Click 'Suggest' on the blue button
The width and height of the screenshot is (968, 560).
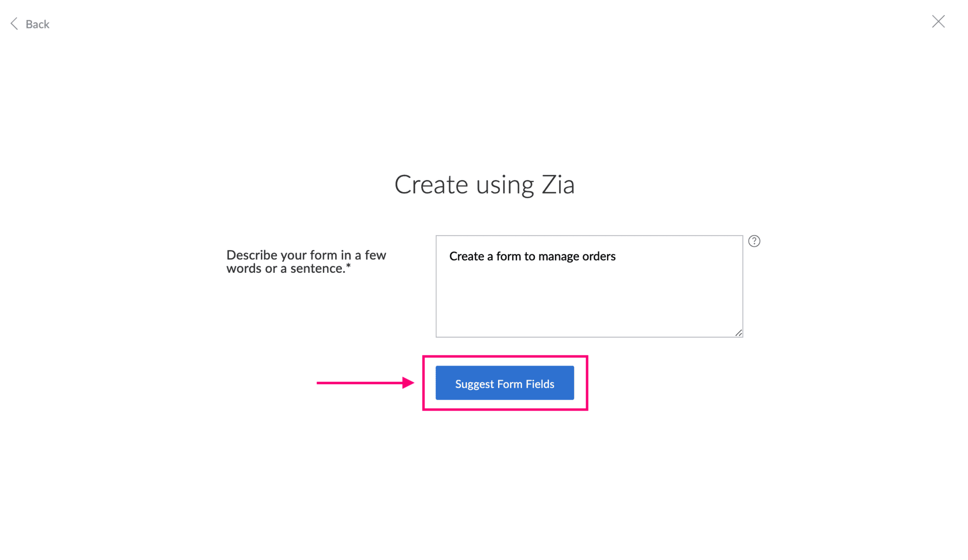474,384
